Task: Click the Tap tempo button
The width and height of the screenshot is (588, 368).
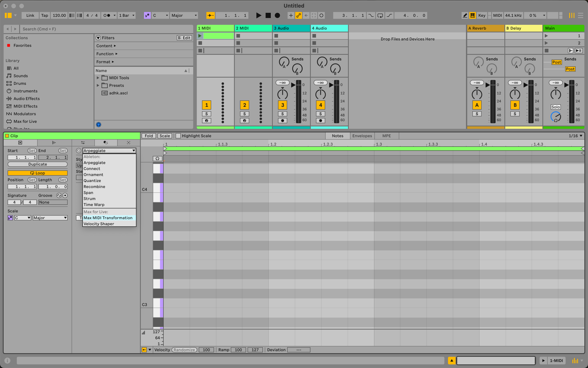Action: [44, 15]
